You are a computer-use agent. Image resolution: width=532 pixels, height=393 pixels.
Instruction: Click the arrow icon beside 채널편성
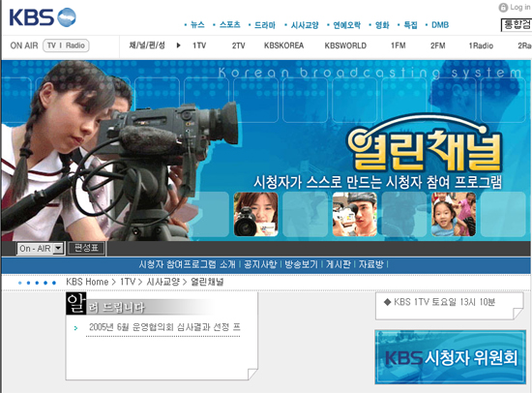179,45
